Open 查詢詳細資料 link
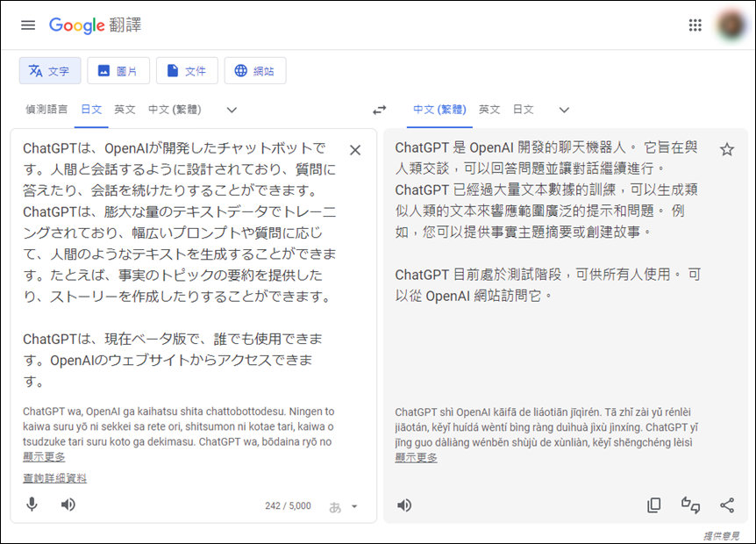Image resolution: width=756 pixels, height=544 pixels. coord(54,478)
